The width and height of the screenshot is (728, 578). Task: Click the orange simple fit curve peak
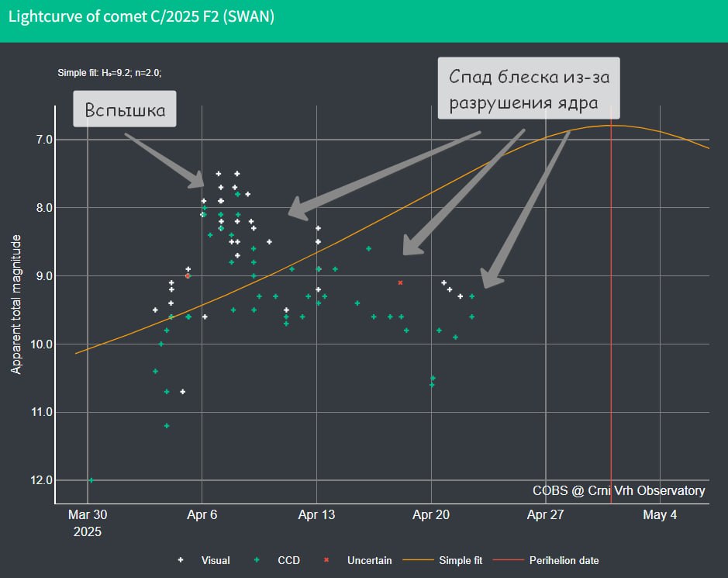609,126
